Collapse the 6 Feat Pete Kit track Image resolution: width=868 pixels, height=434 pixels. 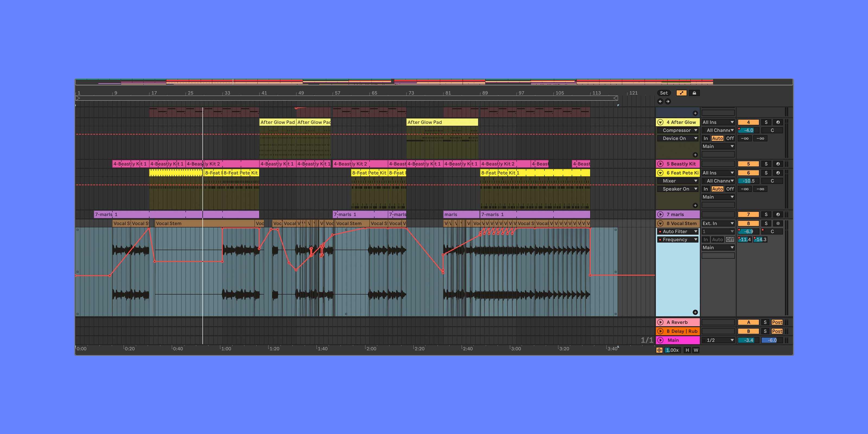click(660, 173)
